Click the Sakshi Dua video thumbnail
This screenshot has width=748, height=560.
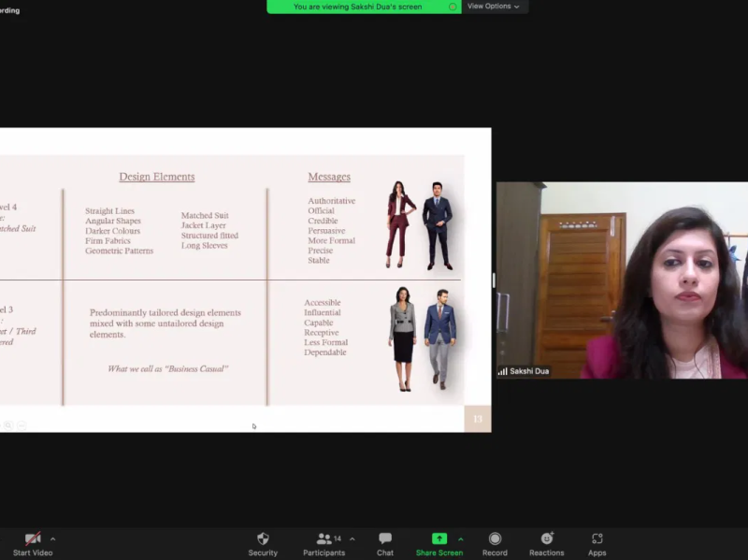pos(622,280)
